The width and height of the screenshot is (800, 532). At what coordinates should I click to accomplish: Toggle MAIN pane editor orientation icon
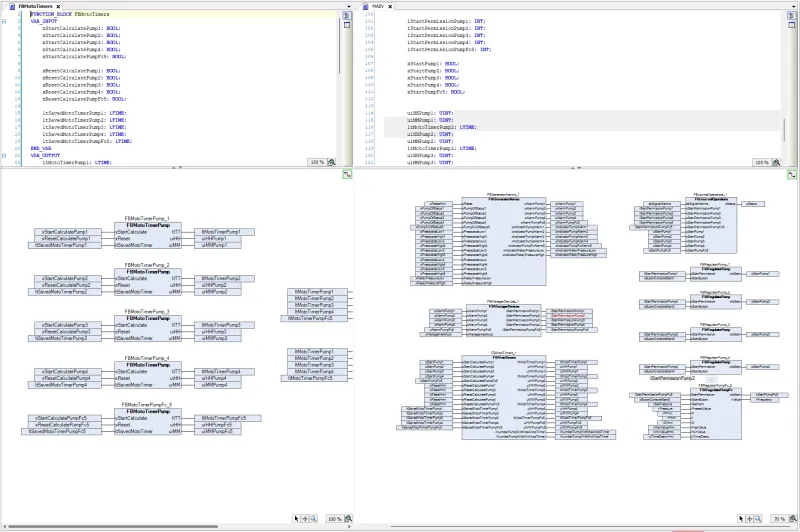click(792, 174)
